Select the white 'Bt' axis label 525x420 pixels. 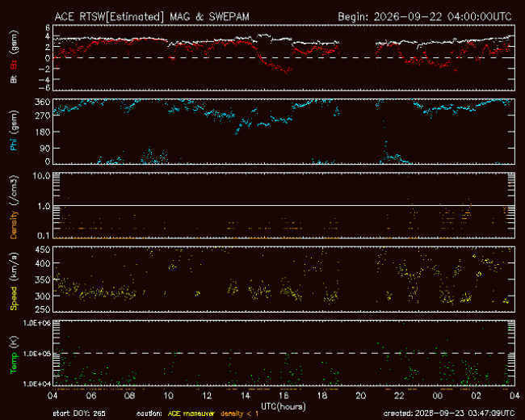(x=14, y=79)
